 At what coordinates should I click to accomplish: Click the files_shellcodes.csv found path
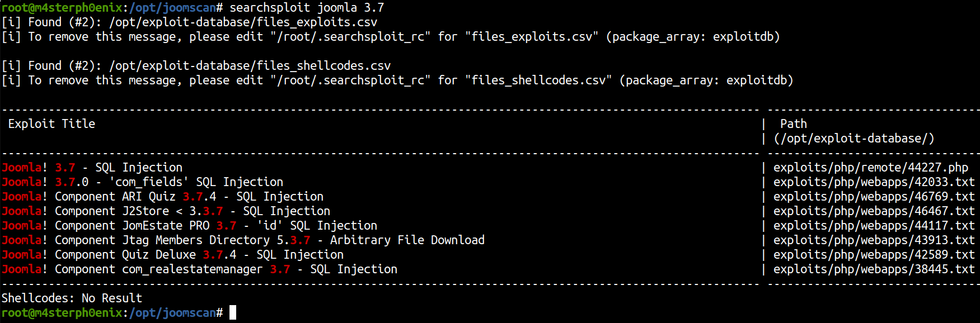[250, 66]
